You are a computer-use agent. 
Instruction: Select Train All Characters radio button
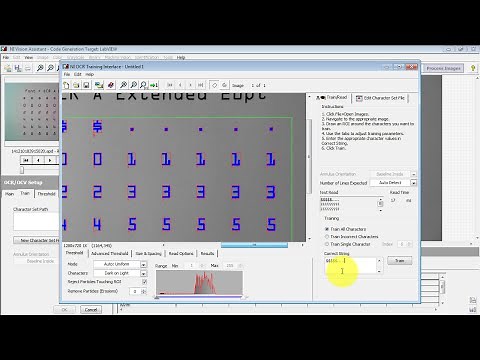(327, 229)
